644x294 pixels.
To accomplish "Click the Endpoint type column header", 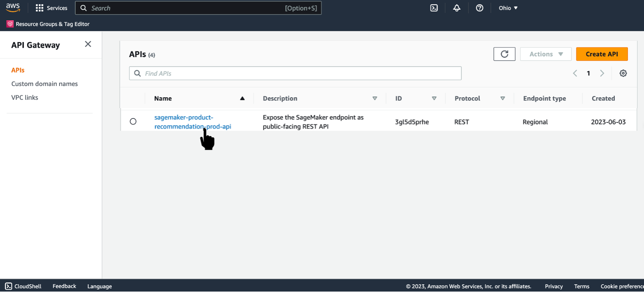I will coord(544,98).
